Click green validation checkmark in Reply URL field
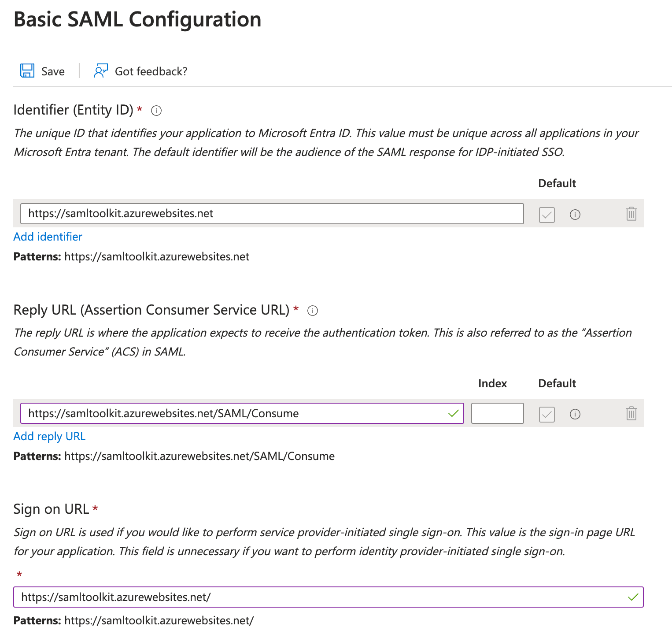672x638 pixels. coord(453,413)
